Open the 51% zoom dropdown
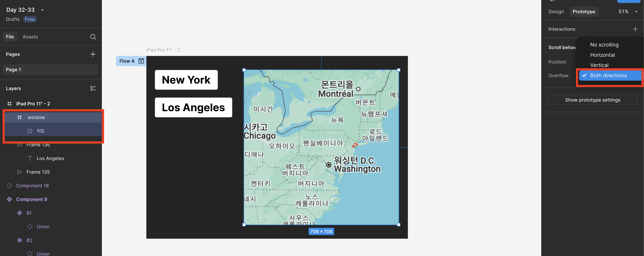 pos(636,12)
